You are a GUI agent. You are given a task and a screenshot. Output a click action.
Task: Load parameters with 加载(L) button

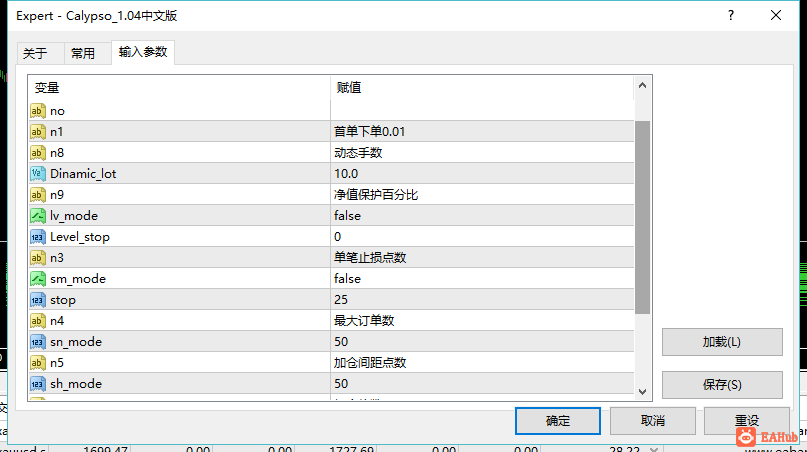point(722,342)
